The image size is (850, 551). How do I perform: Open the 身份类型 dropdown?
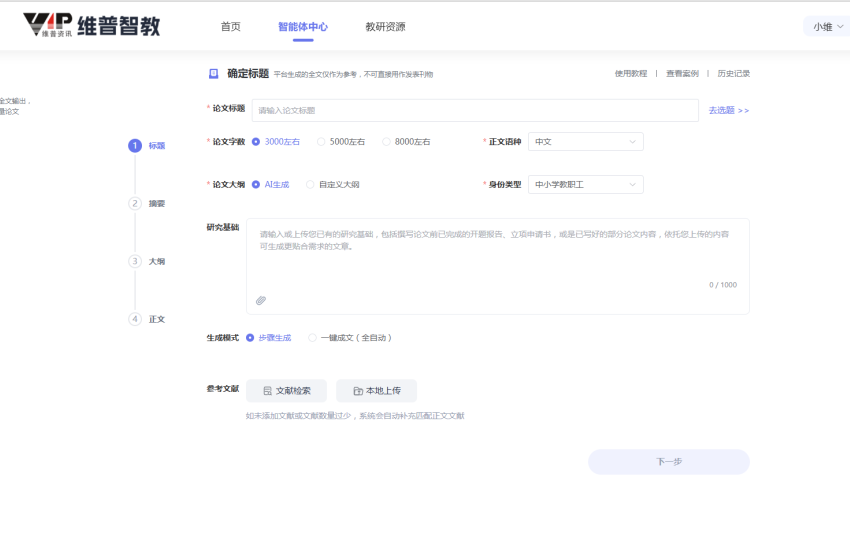point(585,184)
